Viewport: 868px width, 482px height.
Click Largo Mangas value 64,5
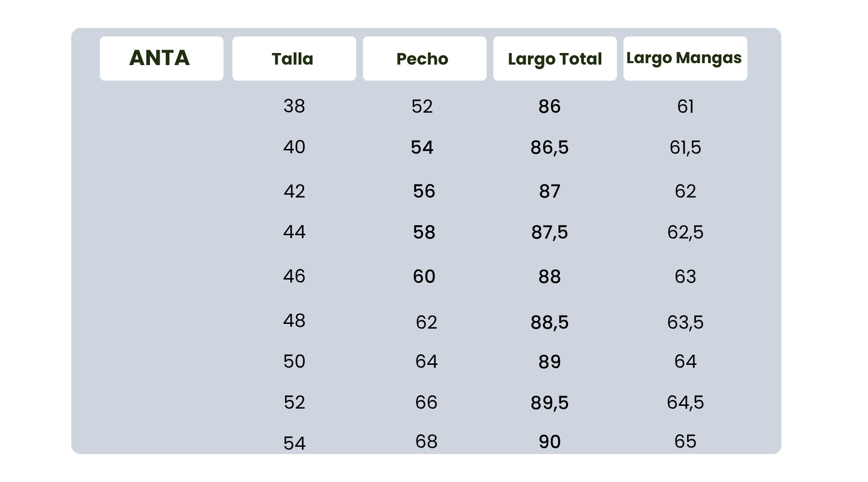click(x=685, y=402)
